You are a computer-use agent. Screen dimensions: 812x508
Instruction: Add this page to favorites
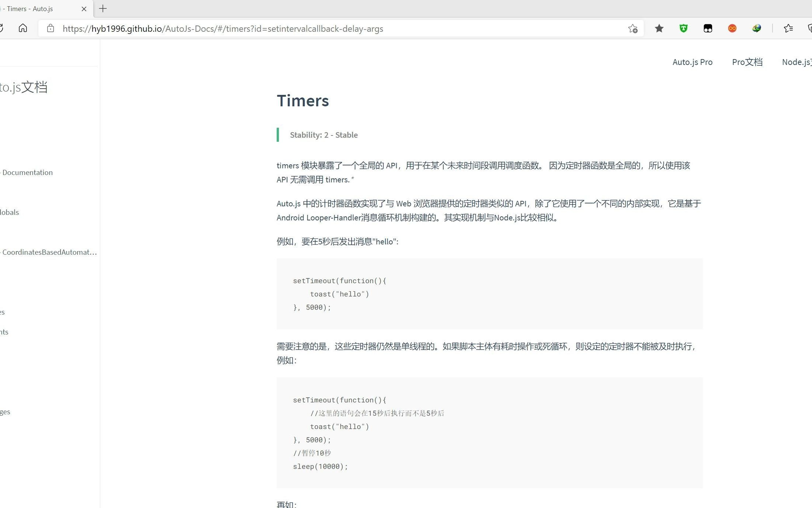click(633, 28)
